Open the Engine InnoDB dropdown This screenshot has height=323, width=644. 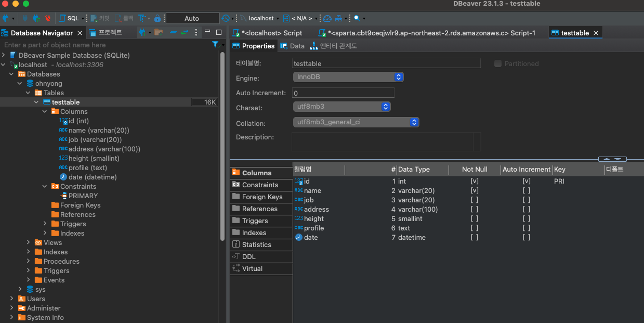[348, 77]
